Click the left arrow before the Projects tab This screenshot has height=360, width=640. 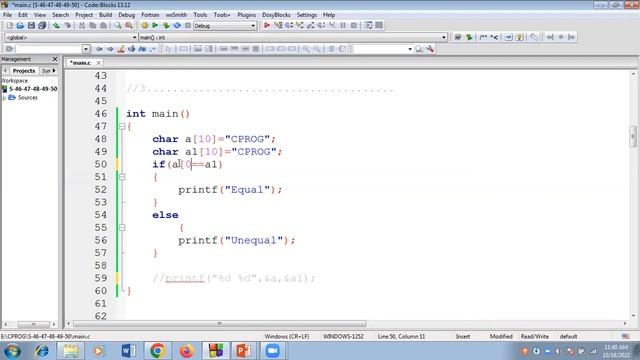coord(5,71)
